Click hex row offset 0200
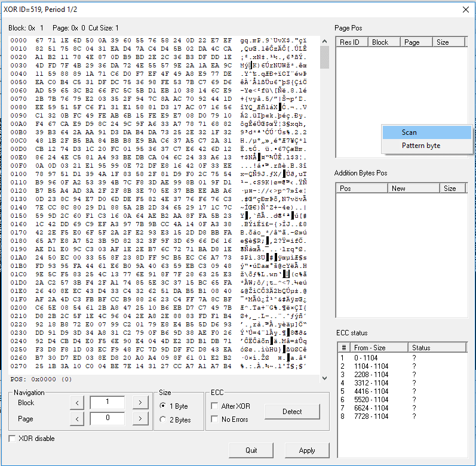Screen dimensions: 476x466 [x=19, y=307]
